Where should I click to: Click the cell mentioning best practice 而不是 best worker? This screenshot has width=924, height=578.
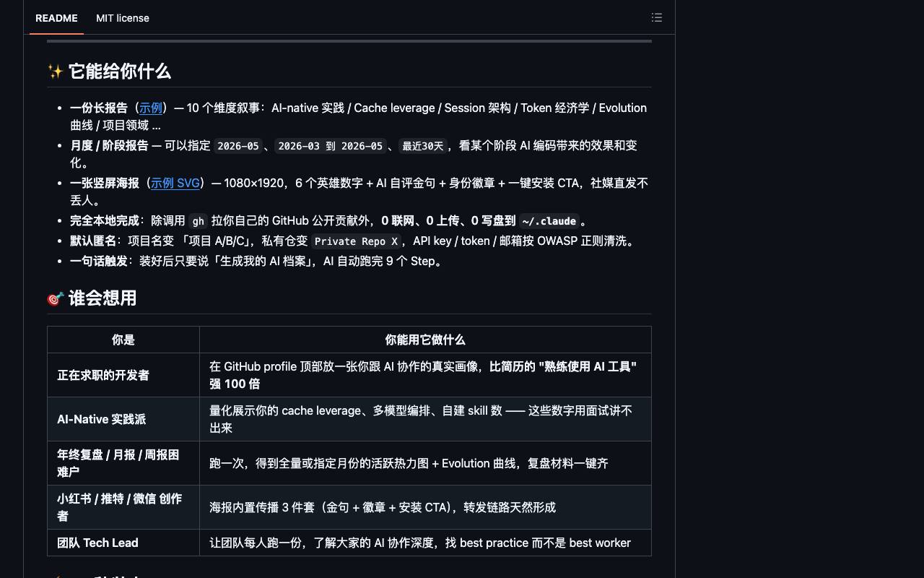pyautogui.click(x=425, y=543)
